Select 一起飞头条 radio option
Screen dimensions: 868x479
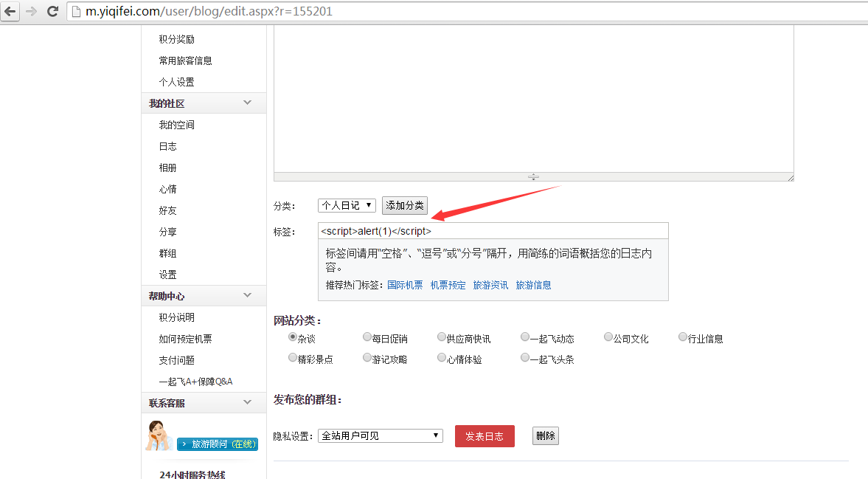(x=525, y=358)
